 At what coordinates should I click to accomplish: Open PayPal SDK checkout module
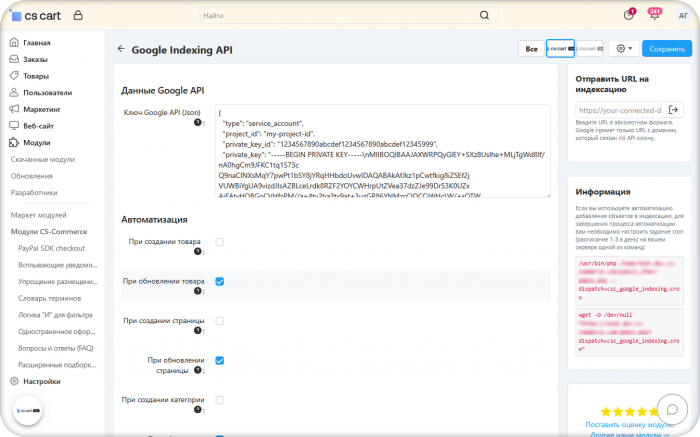tap(51, 248)
